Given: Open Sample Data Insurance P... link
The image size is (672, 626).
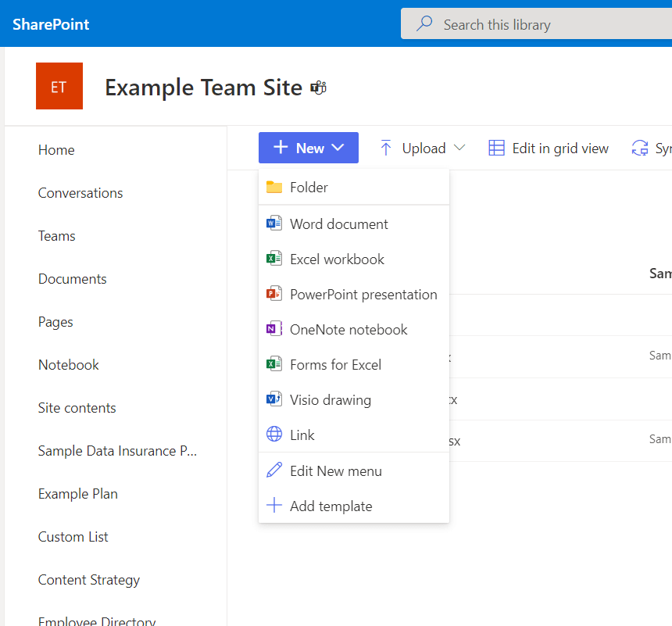Looking at the screenshot, I should pos(117,451).
